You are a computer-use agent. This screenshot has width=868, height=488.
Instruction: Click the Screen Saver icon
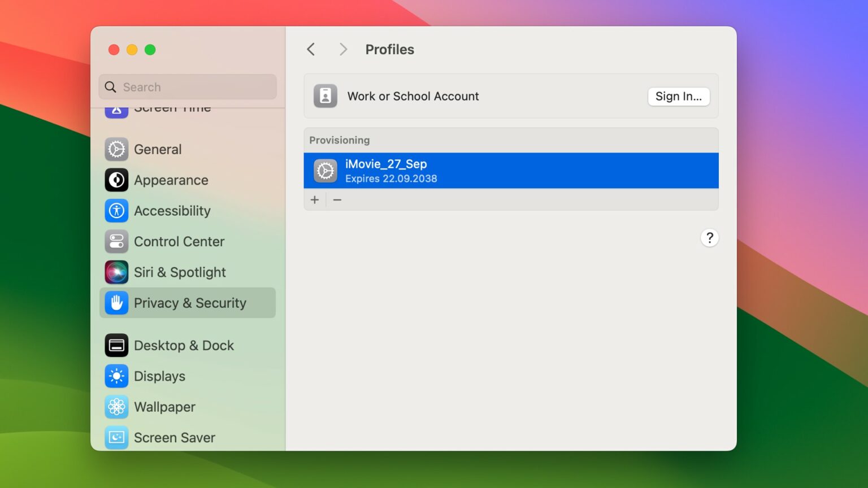(x=116, y=438)
